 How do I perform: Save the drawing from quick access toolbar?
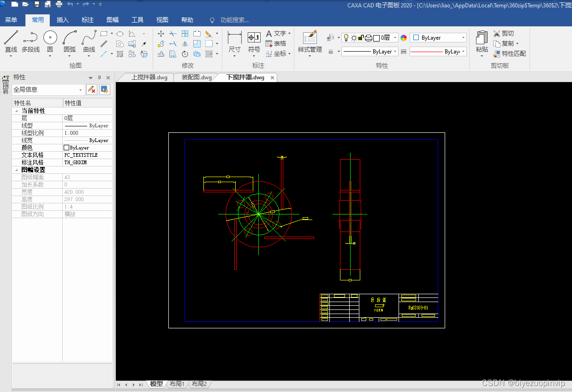(36, 4)
